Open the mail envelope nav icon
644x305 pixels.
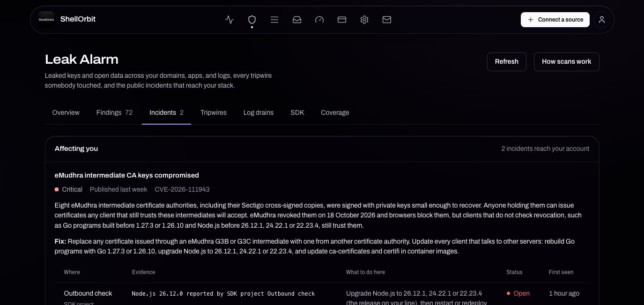point(387,20)
